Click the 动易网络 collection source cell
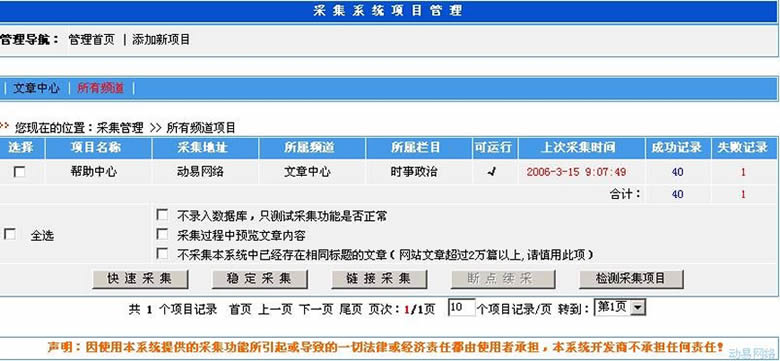The width and height of the screenshot is (780, 361). pyautogui.click(x=200, y=172)
